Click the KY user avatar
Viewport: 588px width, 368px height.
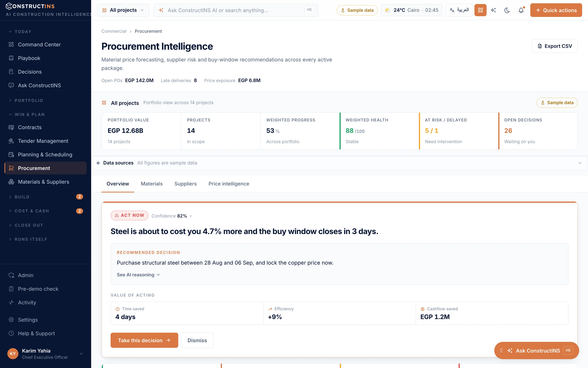click(x=13, y=354)
